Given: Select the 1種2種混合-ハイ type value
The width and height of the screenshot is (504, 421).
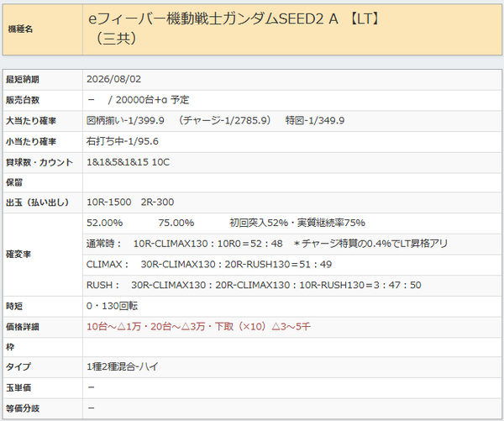Looking at the screenshot, I should (x=123, y=366).
